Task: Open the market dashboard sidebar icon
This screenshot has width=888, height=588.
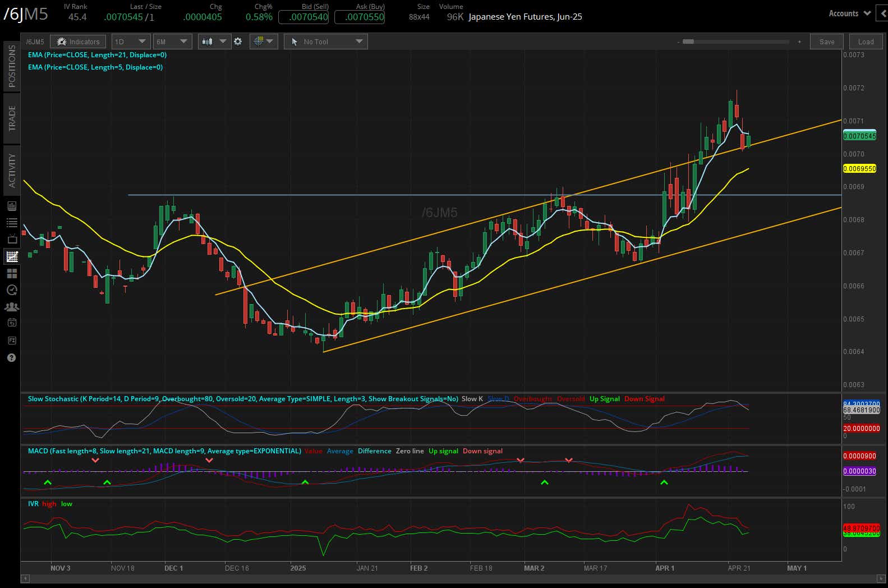Action: pos(12,206)
